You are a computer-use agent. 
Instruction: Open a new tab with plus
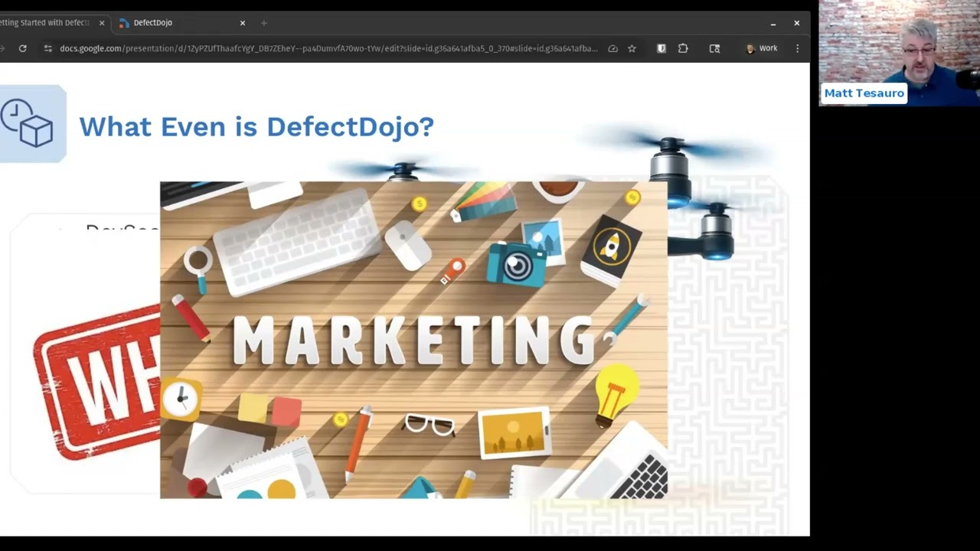(264, 23)
